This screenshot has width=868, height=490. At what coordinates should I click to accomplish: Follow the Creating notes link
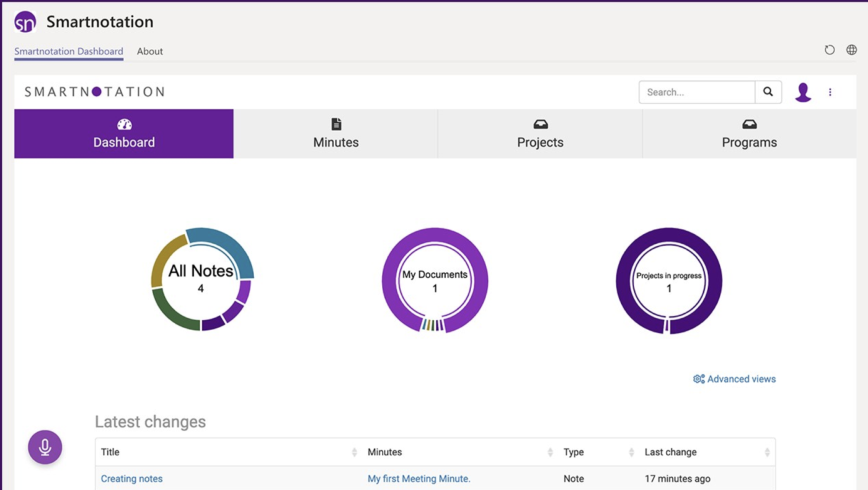pos(131,478)
